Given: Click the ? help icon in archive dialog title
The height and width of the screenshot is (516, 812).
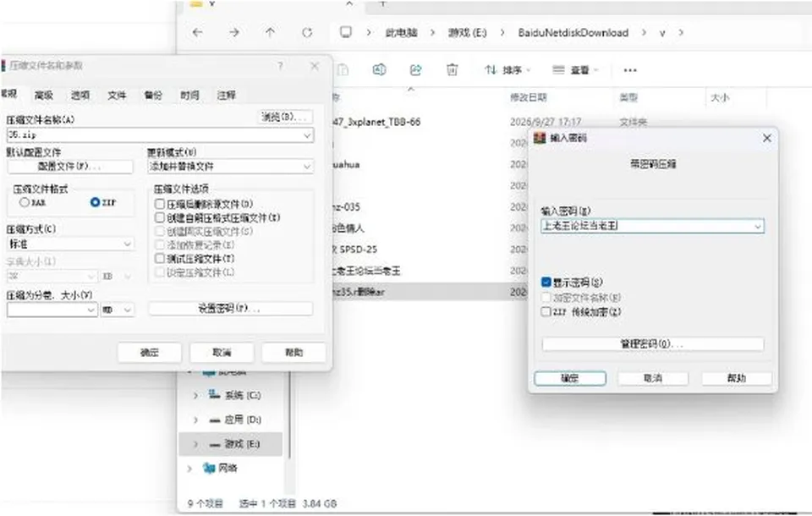Looking at the screenshot, I should pos(280,66).
